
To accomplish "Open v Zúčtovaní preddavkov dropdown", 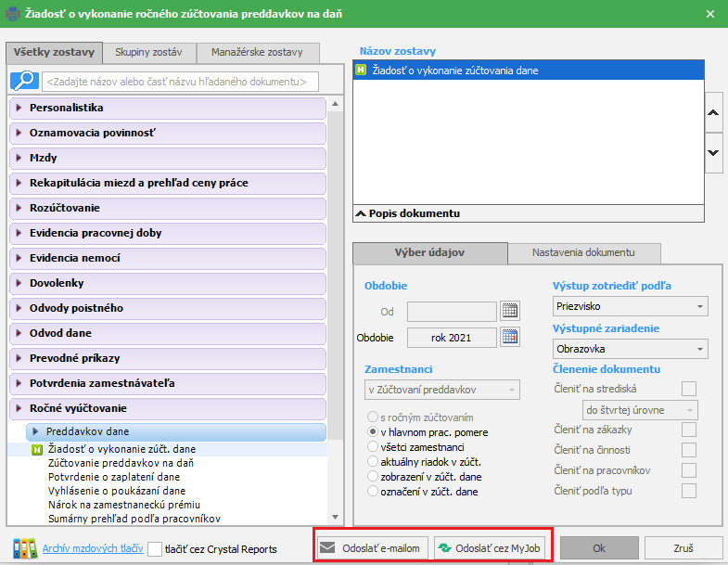I will pyautogui.click(x=442, y=390).
